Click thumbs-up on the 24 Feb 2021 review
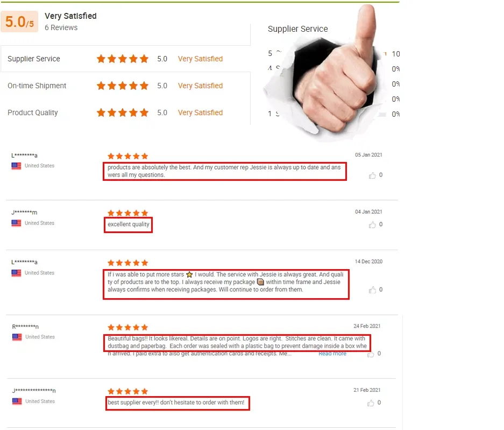Screen dimensions: 504x430 [x=371, y=354]
